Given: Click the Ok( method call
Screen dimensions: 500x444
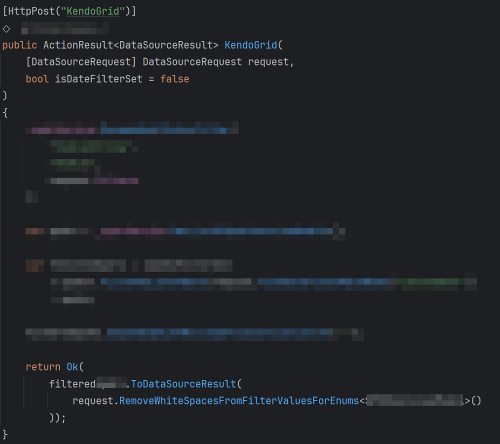Looking at the screenshot, I should (x=75, y=367).
